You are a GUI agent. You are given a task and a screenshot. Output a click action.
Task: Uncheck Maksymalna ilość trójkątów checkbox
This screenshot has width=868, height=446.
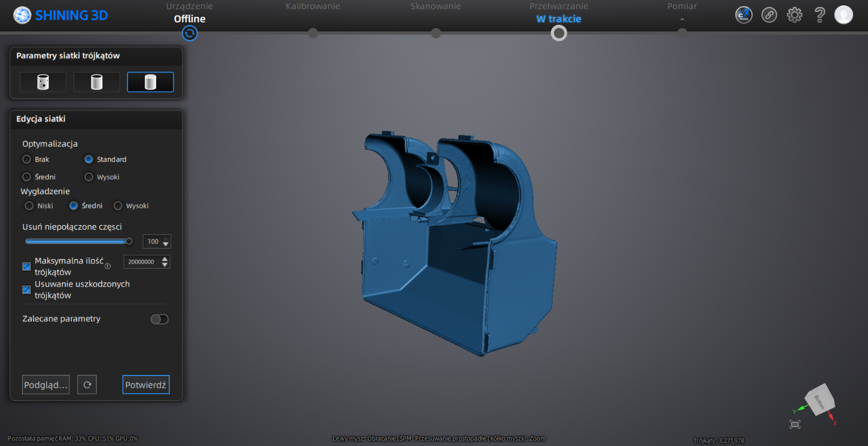(27, 266)
